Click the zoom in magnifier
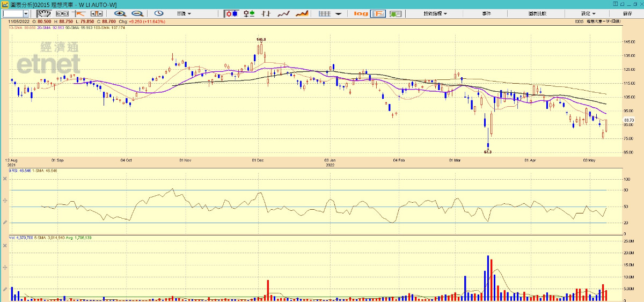Image resolution: width=644 pixels, height=302 pixels. coord(120,13)
